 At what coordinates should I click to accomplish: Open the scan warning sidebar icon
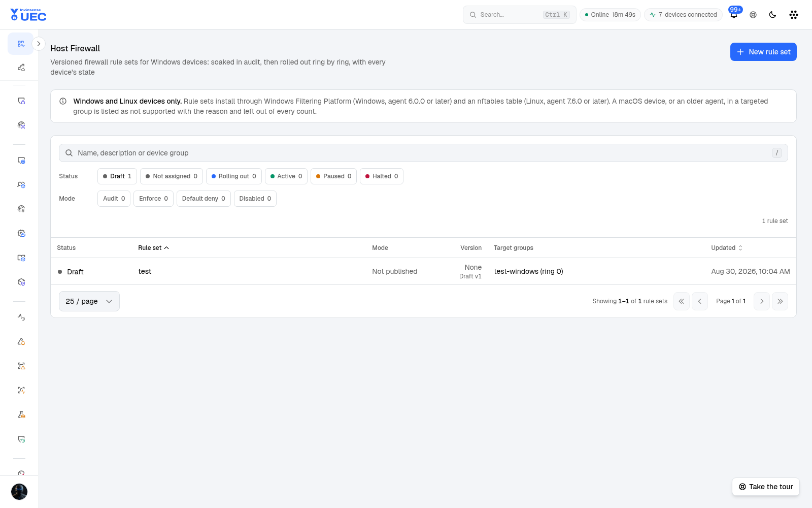(x=21, y=366)
